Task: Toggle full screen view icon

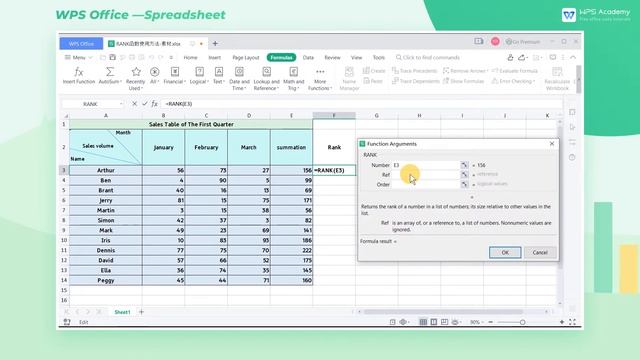Action: point(572,322)
